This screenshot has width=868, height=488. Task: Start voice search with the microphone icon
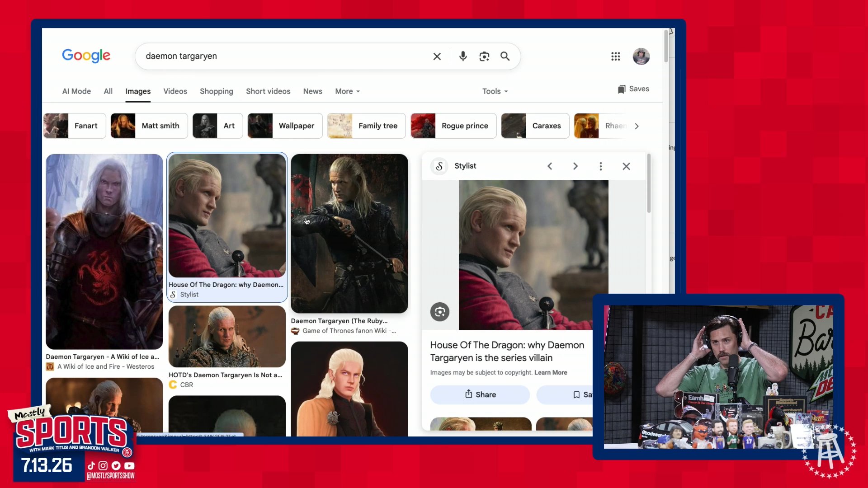coord(463,56)
